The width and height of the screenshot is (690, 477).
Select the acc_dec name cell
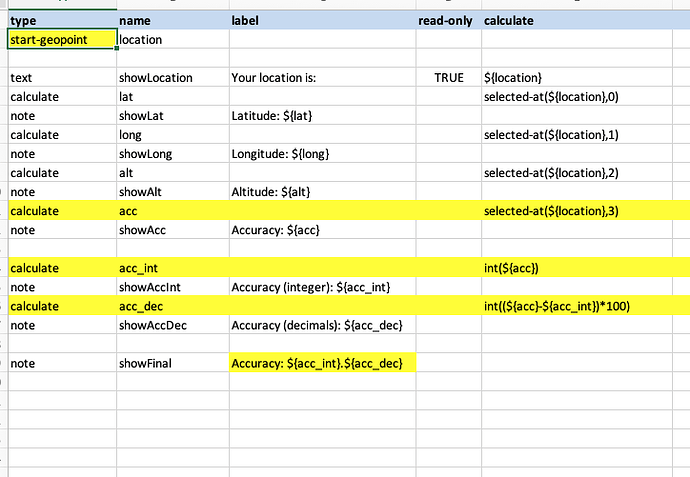click(170, 306)
